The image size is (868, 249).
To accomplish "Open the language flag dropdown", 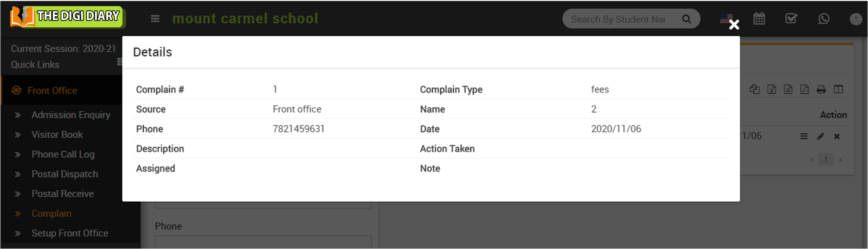I will [726, 19].
